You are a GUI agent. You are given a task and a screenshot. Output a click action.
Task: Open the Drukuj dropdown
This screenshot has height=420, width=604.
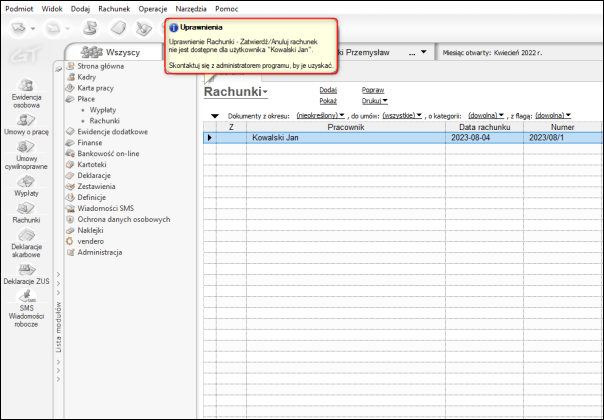[x=374, y=101]
